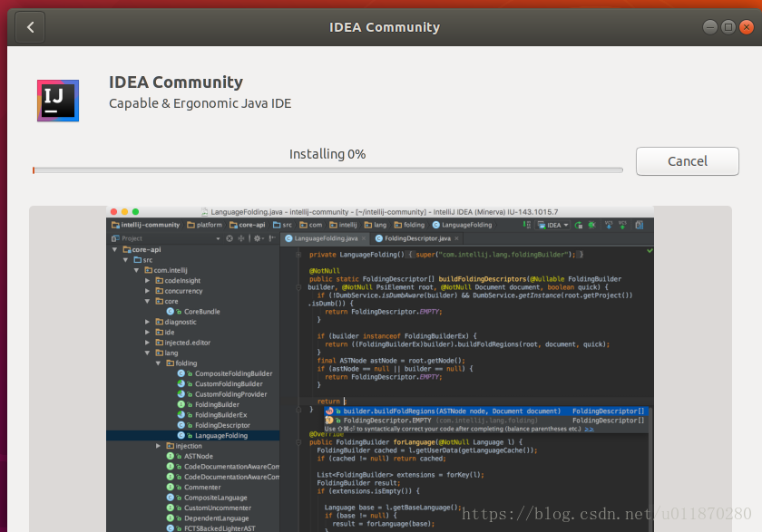Cancel the IDEA Community installation

(688, 161)
